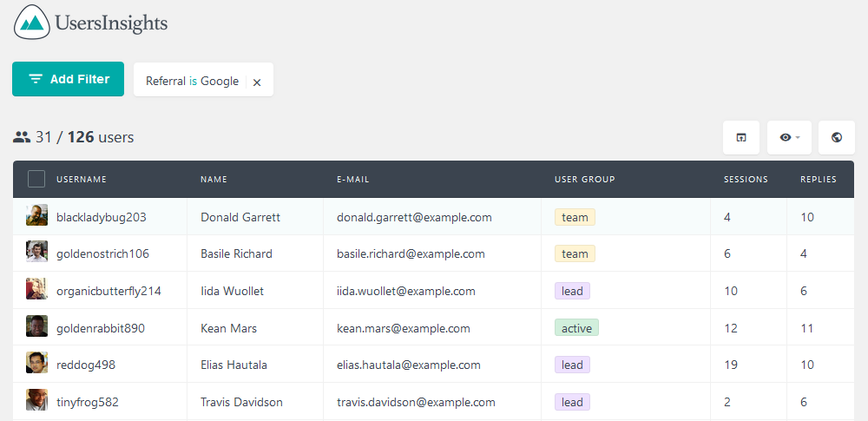Click the avatar of goldenrabbit890
868x421 pixels.
click(x=36, y=326)
